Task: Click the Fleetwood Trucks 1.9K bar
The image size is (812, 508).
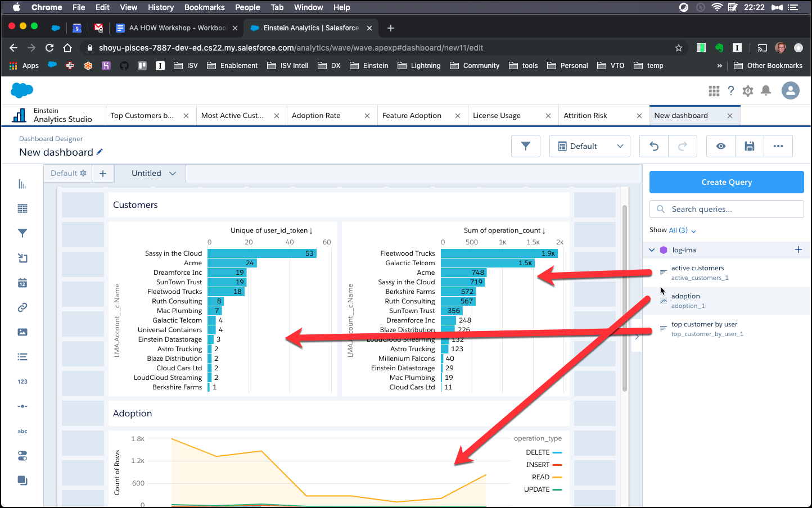Action: click(x=499, y=253)
